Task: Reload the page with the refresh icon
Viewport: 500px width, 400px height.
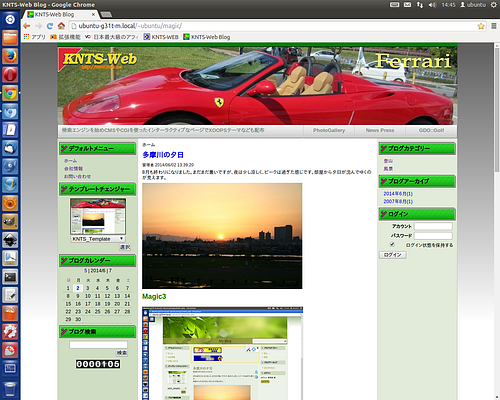Action: pyautogui.click(x=50, y=26)
